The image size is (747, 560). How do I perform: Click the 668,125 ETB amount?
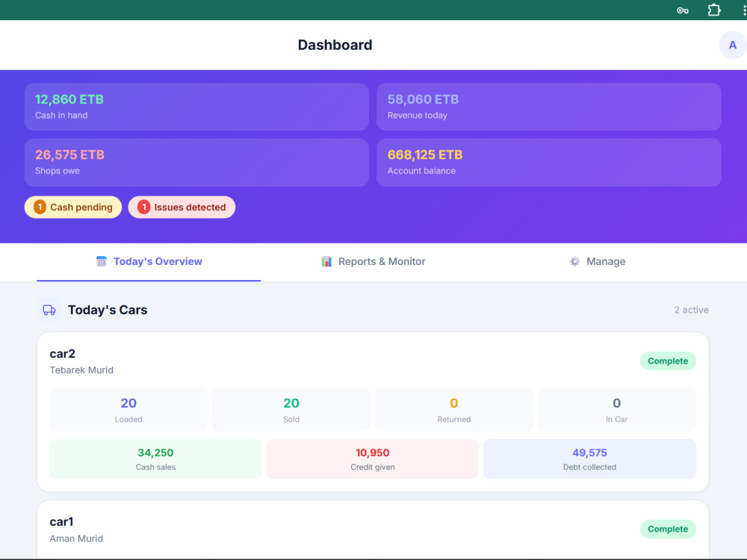pyautogui.click(x=425, y=155)
